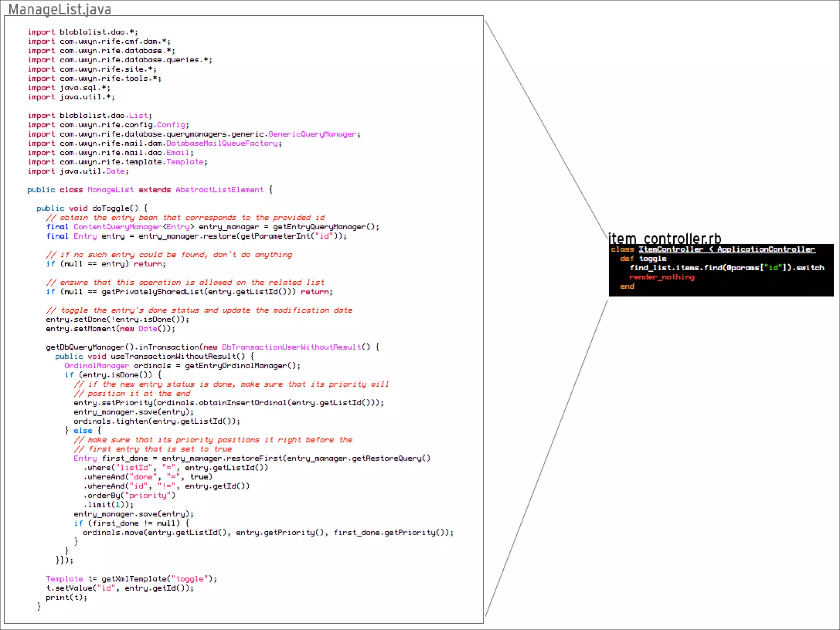
Task: Click comment 'toggle the entry's done status'
Action: [199, 310]
